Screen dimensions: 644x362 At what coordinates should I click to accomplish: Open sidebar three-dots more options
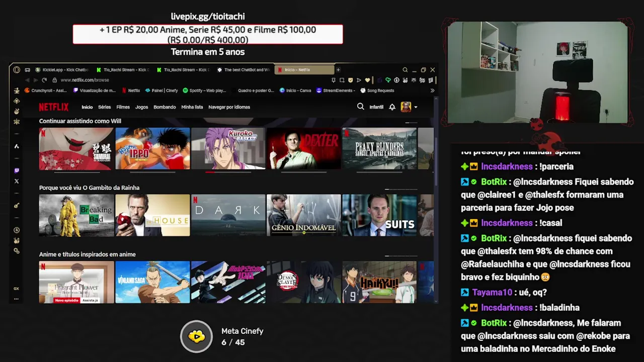17,299
